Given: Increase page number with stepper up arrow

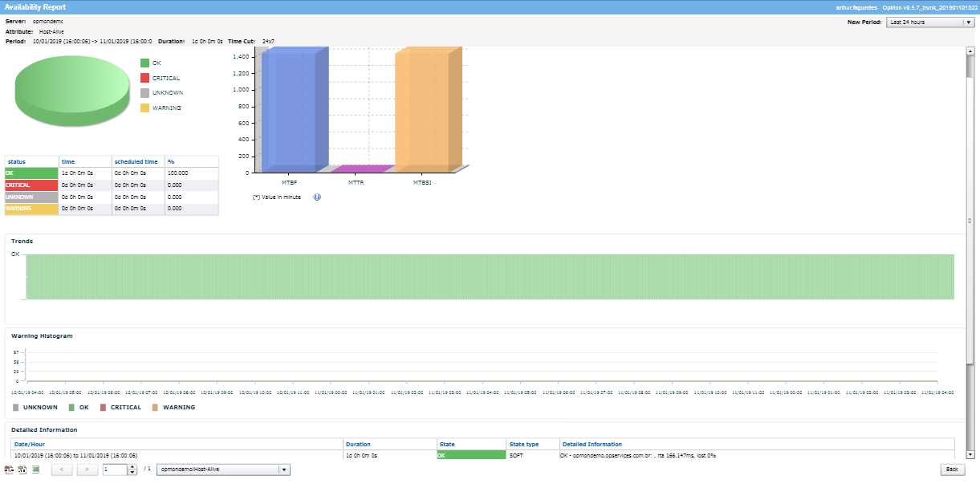Looking at the screenshot, I should tap(132, 467).
